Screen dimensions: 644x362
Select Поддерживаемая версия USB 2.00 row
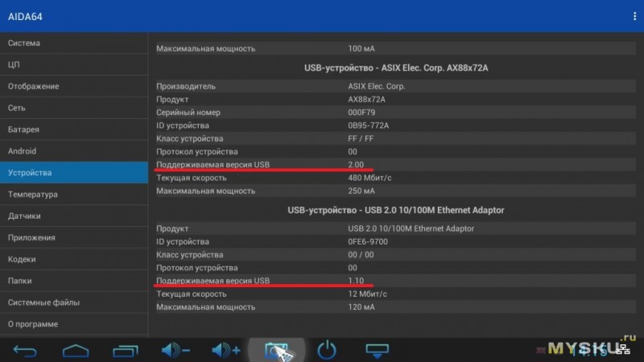pos(396,165)
